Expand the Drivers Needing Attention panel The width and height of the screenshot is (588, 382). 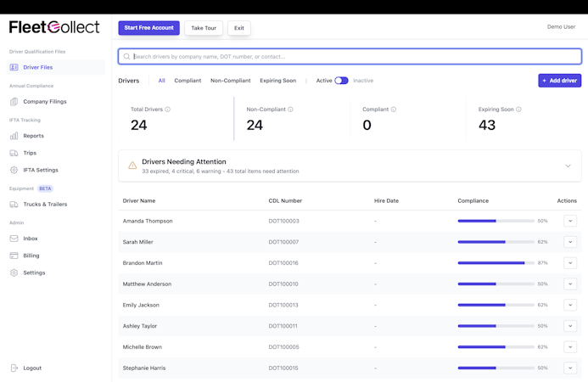click(568, 166)
